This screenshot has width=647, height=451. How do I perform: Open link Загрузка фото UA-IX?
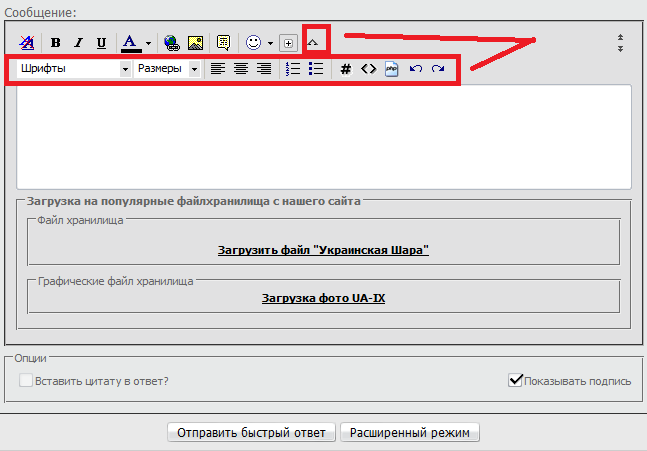(x=323, y=298)
